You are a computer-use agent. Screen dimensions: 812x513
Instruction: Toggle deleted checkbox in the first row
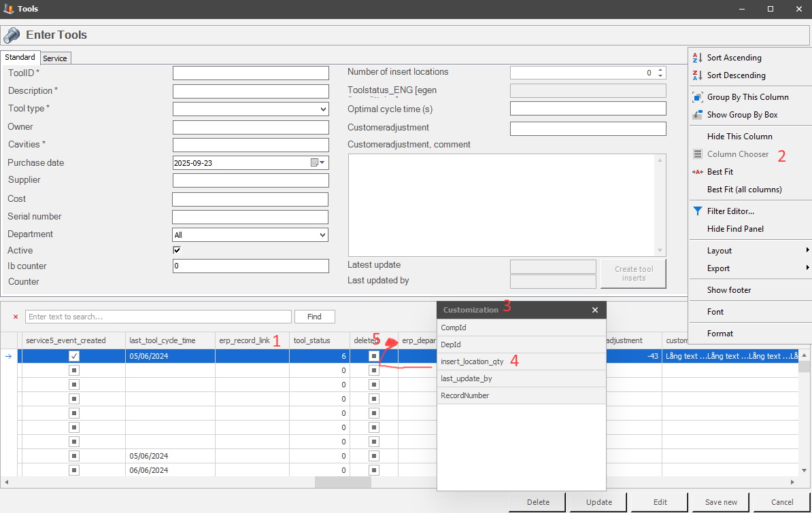click(x=373, y=356)
